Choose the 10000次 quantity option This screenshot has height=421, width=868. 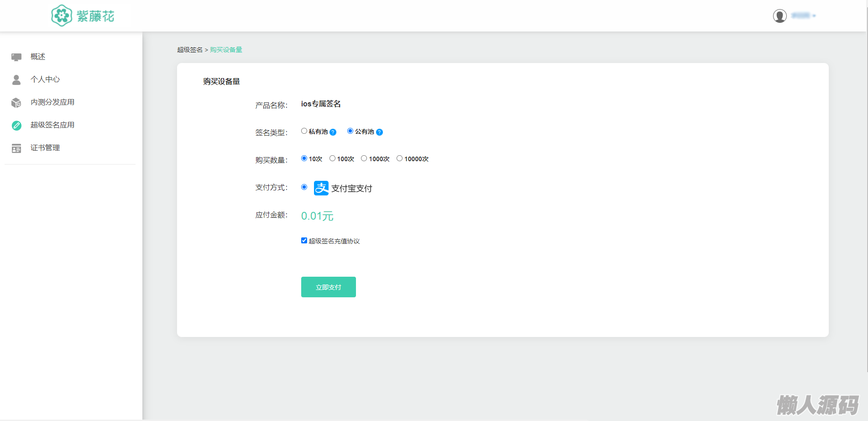point(399,158)
